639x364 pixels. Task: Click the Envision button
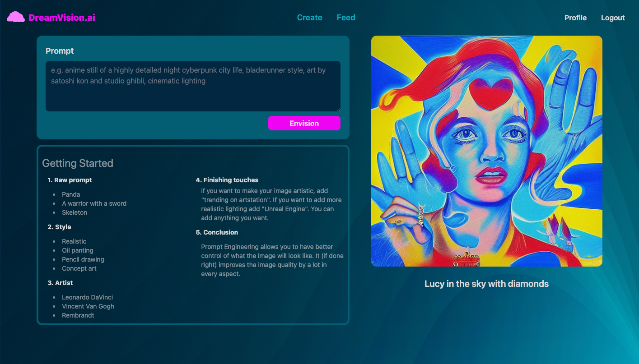point(304,123)
